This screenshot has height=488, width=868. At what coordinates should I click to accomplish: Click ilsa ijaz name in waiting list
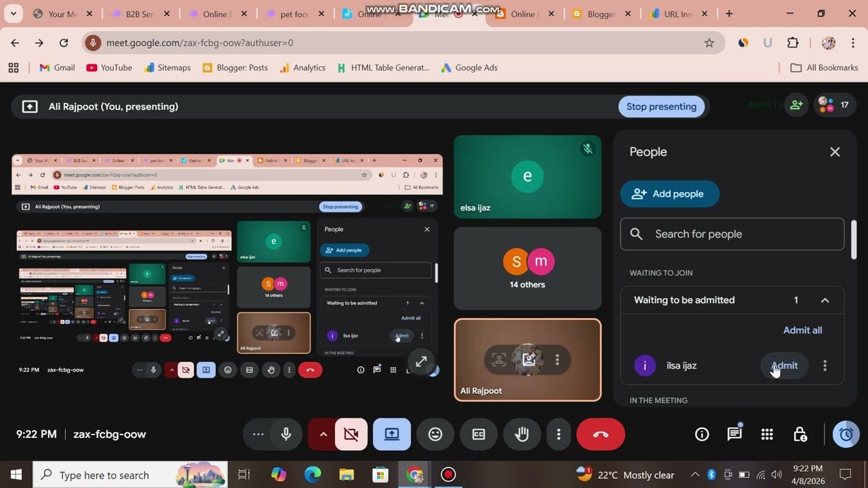[682, 365]
